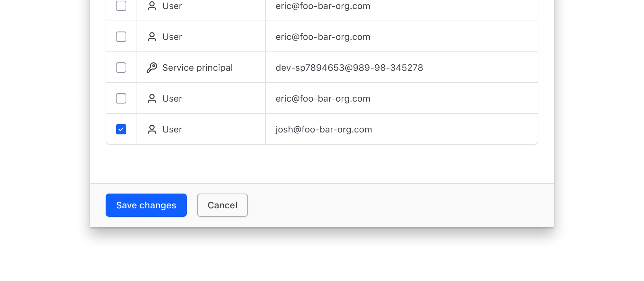Click user icon in row directly above Service principal

(x=152, y=37)
